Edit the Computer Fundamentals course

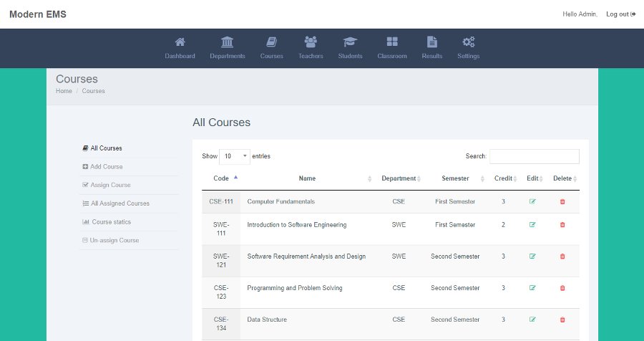pyautogui.click(x=532, y=201)
